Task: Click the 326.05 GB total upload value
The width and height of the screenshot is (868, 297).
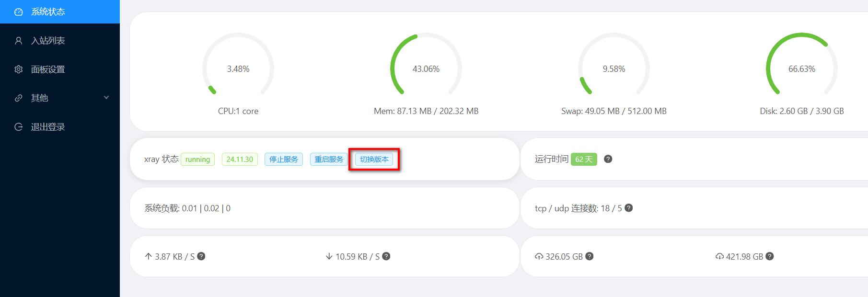Action: coord(564,257)
